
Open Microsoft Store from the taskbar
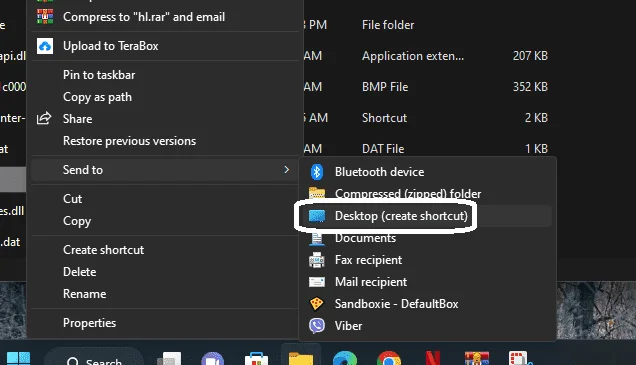click(x=256, y=359)
